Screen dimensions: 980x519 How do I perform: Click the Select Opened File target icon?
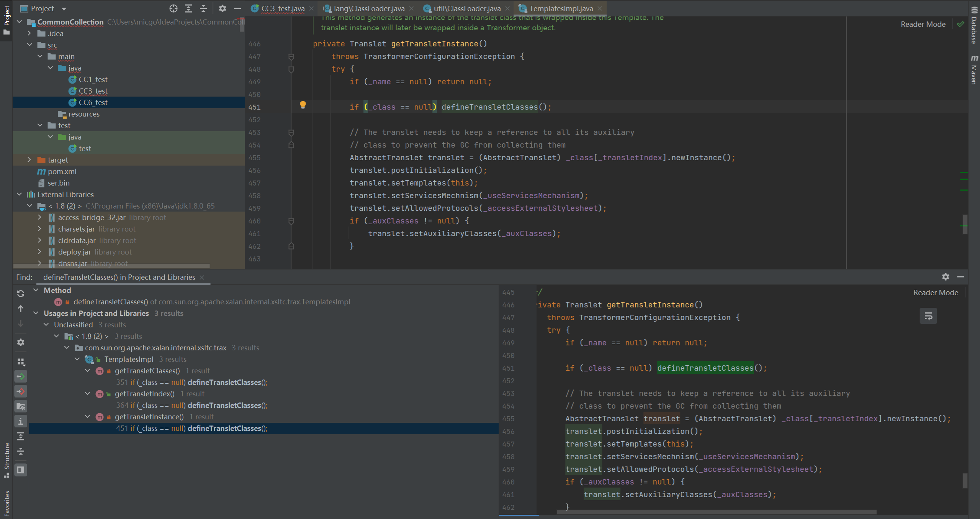click(x=173, y=8)
